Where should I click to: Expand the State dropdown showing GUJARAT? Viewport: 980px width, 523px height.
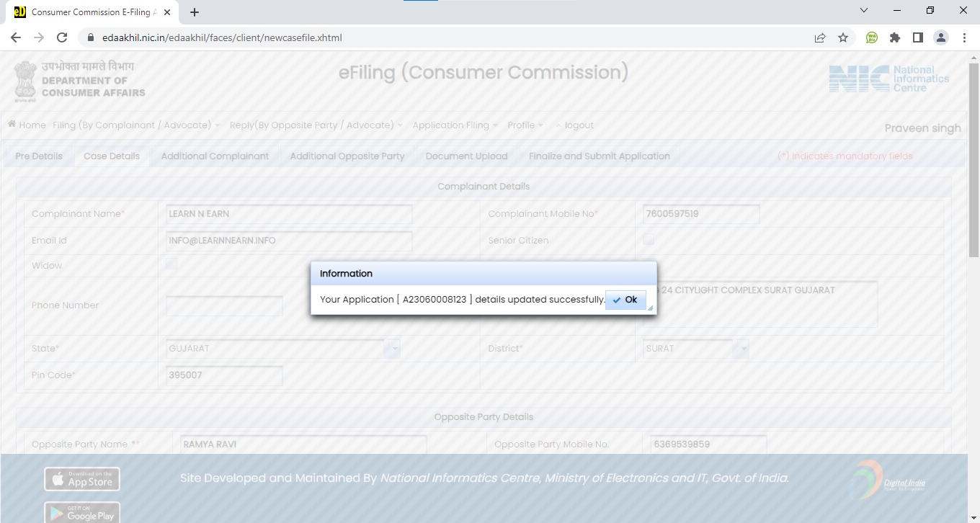[x=393, y=349]
